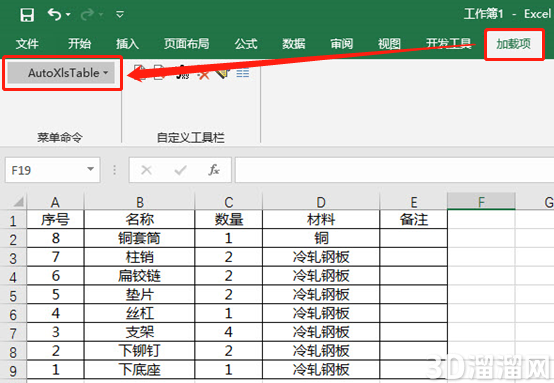Screen dimensions: 554x383
Task: Open the 审阅 ribbon tab
Action: [x=342, y=44]
